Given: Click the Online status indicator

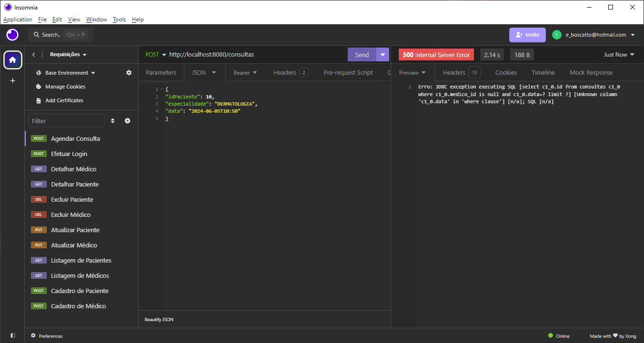Looking at the screenshot, I should 559,336.
